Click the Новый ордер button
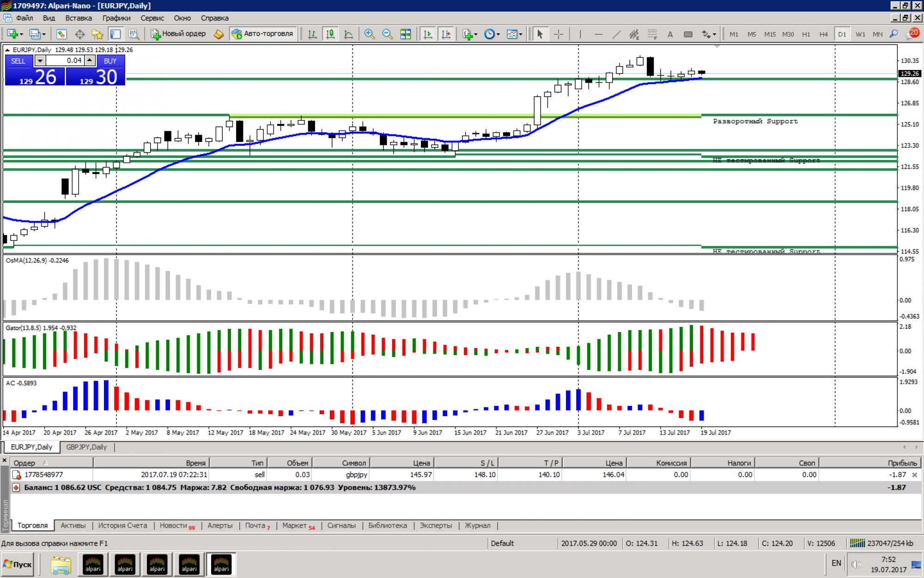This screenshot has width=924, height=578. [x=179, y=34]
